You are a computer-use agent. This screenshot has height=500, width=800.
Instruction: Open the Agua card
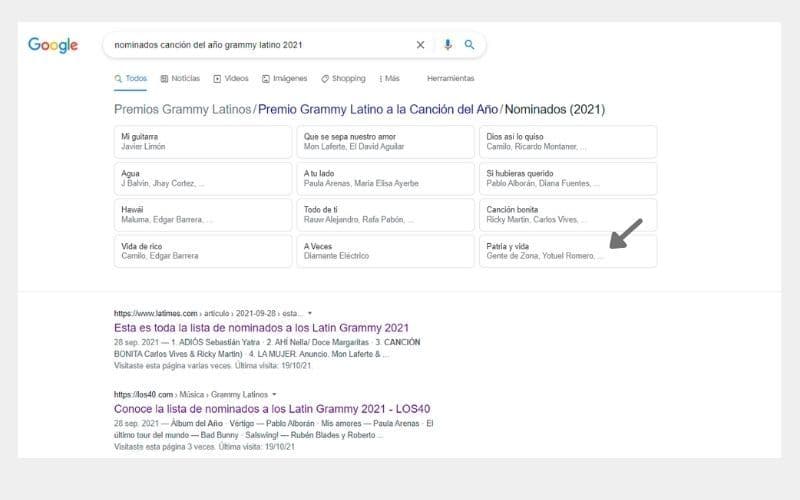[x=203, y=179]
